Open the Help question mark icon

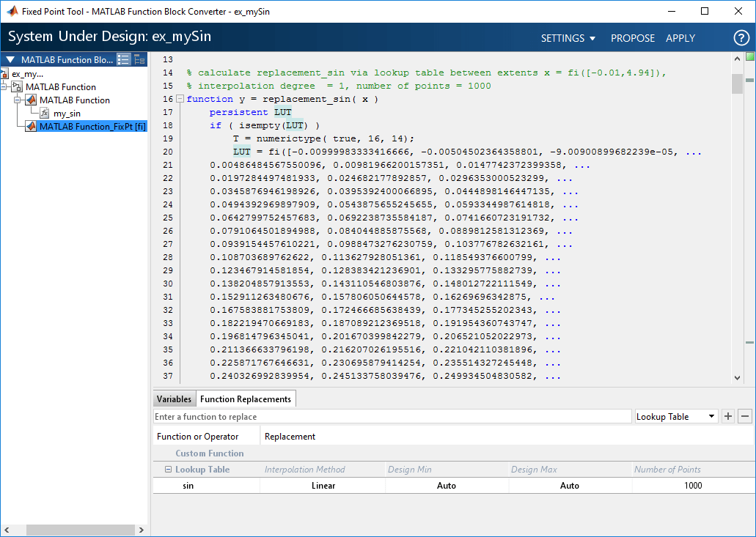point(741,38)
